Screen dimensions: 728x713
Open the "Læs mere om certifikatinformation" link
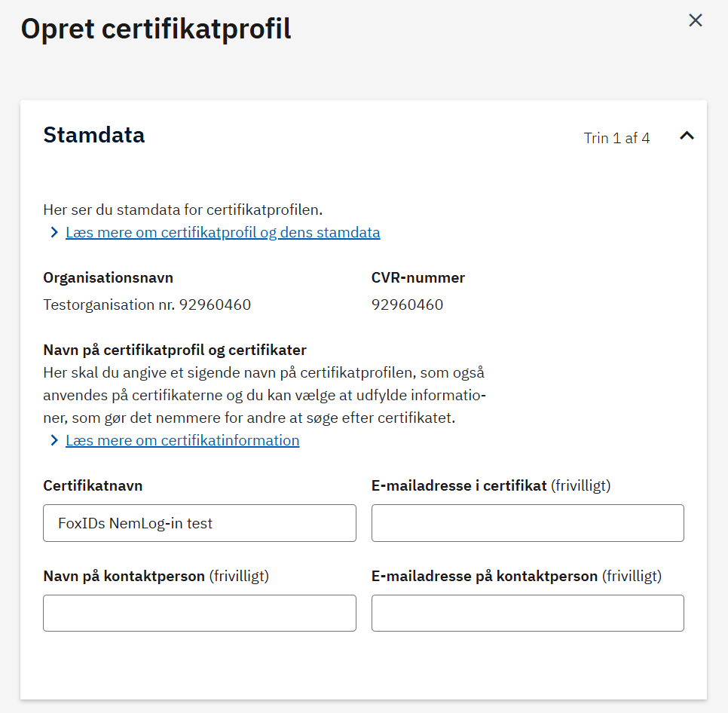click(x=182, y=440)
